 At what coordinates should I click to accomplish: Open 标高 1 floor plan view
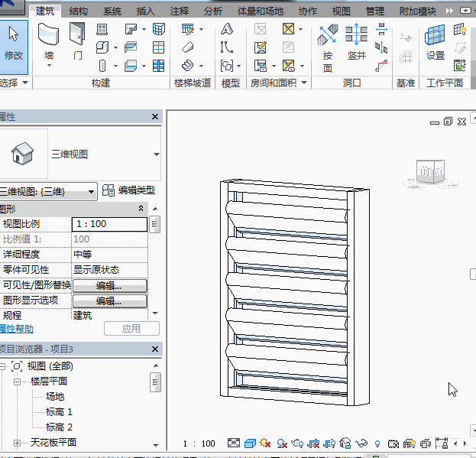59,411
